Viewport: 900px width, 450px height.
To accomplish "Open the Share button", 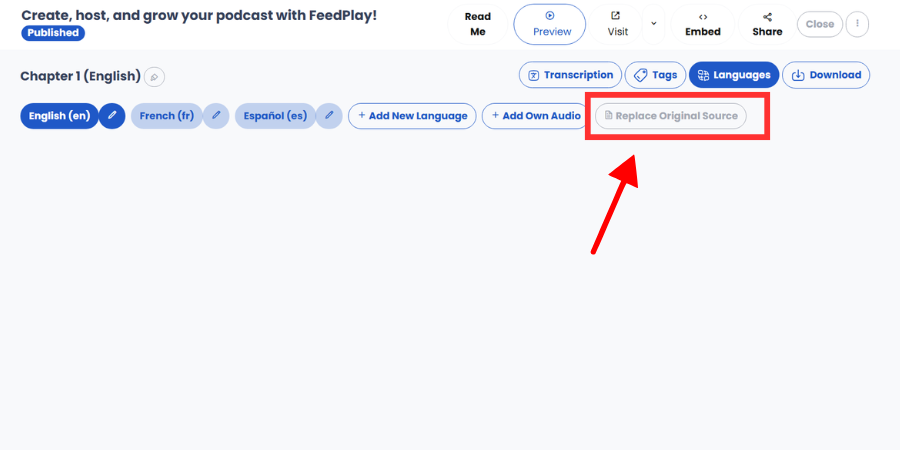I will click(x=767, y=24).
